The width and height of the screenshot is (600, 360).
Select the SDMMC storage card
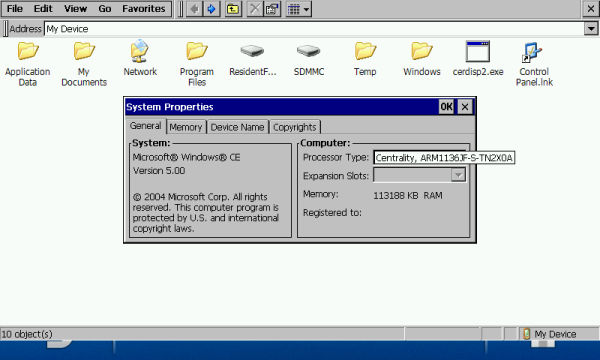pyautogui.click(x=308, y=59)
